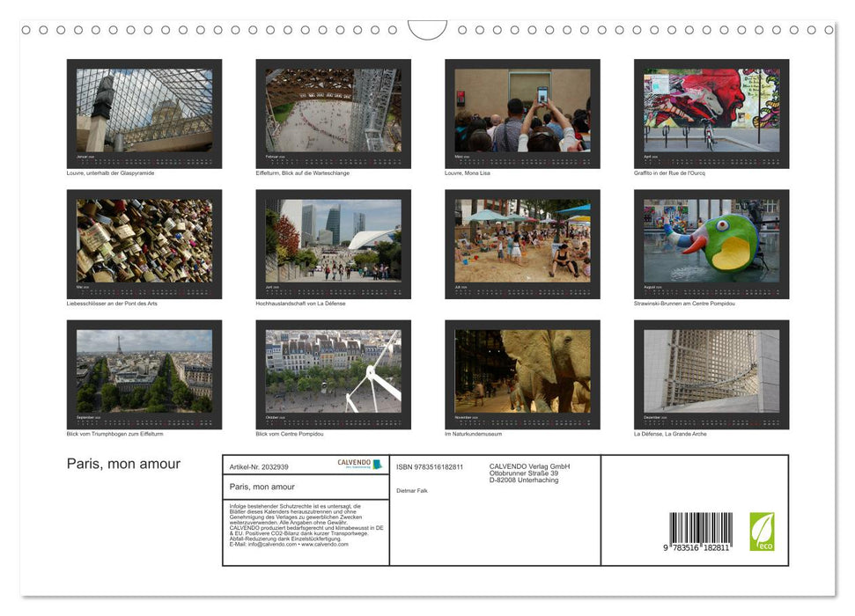
Task: Open the Louvre Glaspyramide thumbnail
Action: point(144,110)
